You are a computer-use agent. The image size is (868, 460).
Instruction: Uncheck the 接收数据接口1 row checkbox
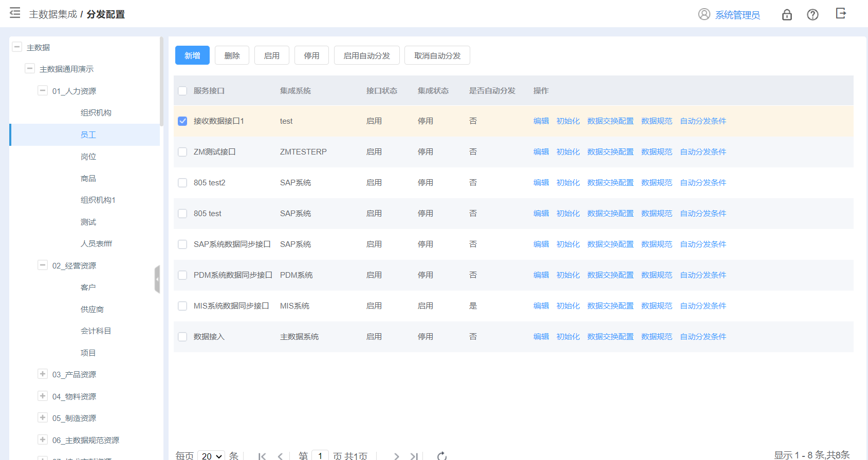pyautogui.click(x=182, y=121)
